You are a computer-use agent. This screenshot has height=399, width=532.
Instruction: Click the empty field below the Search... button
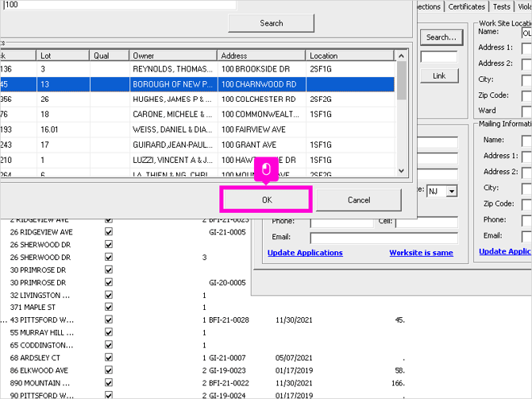click(x=438, y=56)
